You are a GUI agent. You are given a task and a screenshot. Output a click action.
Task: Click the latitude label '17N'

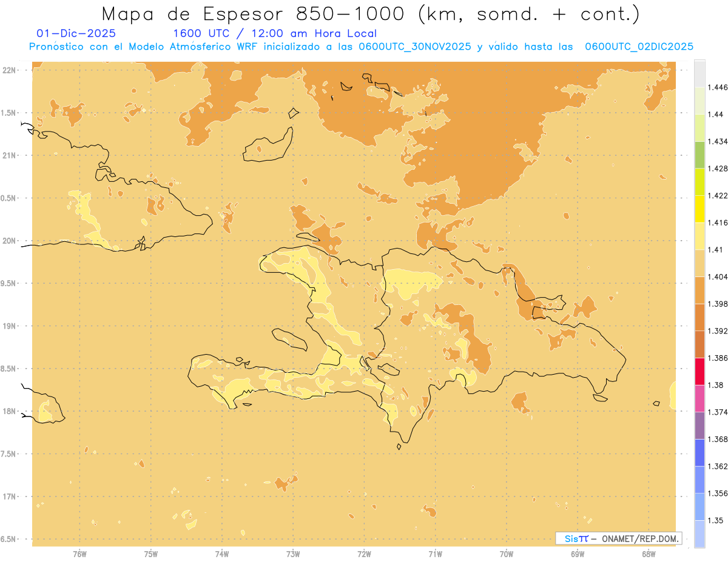click(x=8, y=497)
